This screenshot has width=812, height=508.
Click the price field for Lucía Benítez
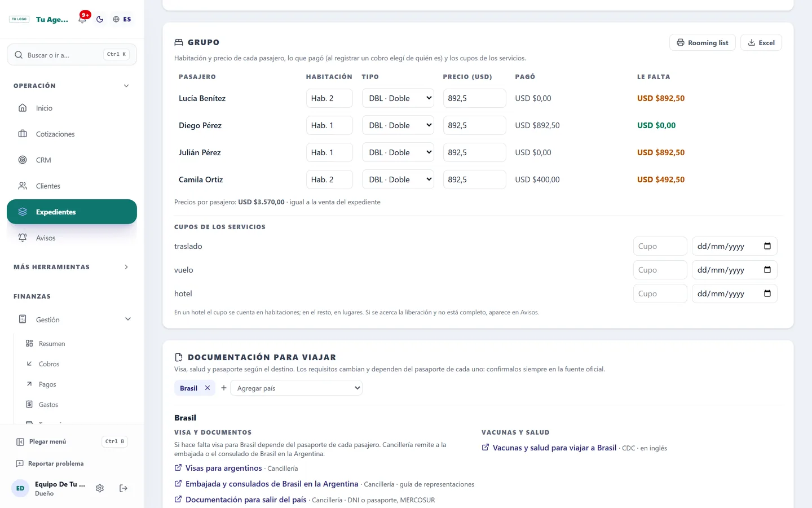[x=474, y=98]
